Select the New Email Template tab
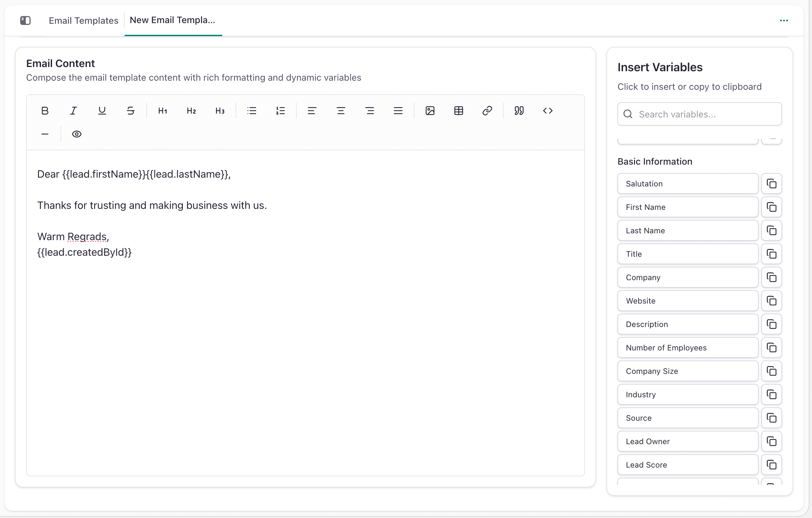Image resolution: width=812 pixels, height=518 pixels. click(173, 20)
